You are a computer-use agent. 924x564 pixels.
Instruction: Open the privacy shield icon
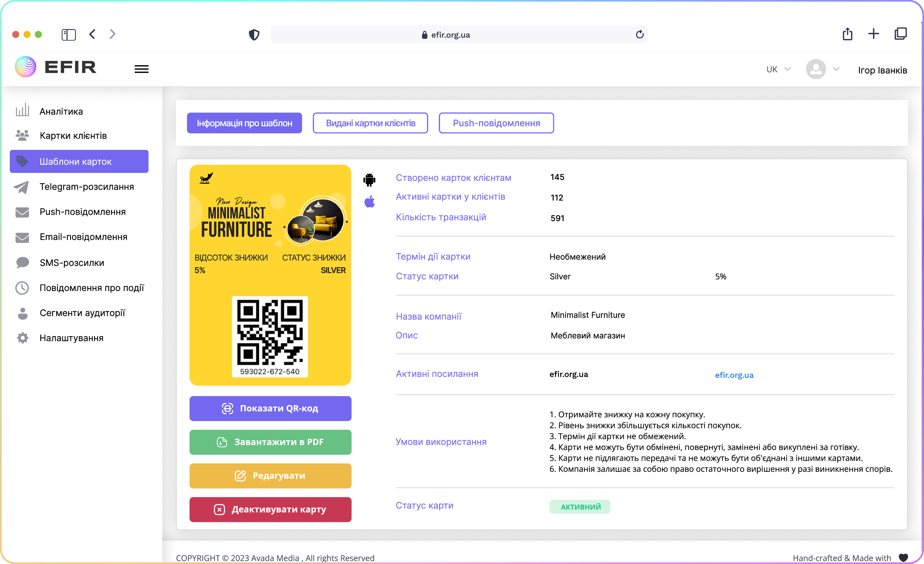254,34
